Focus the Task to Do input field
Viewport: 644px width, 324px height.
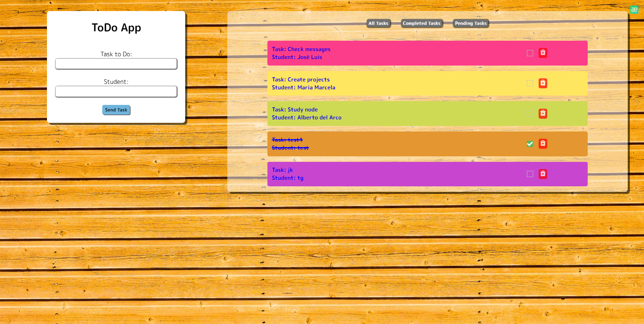[x=116, y=64]
